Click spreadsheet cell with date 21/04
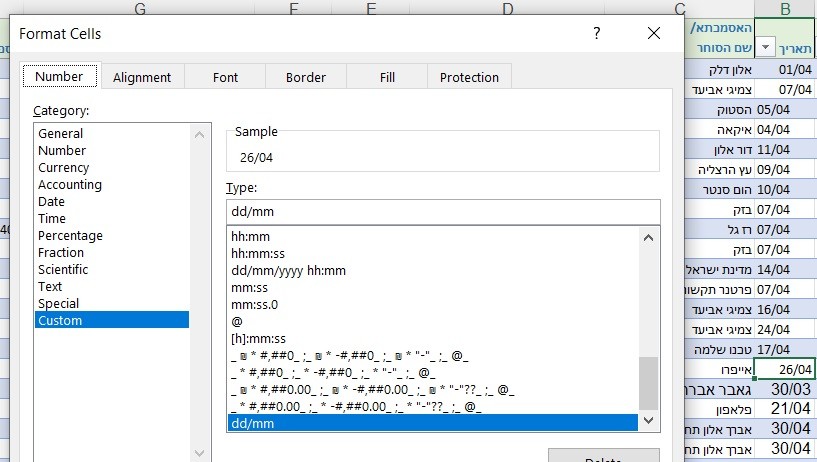The height and width of the screenshot is (462, 817). pyautogui.click(x=785, y=409)
